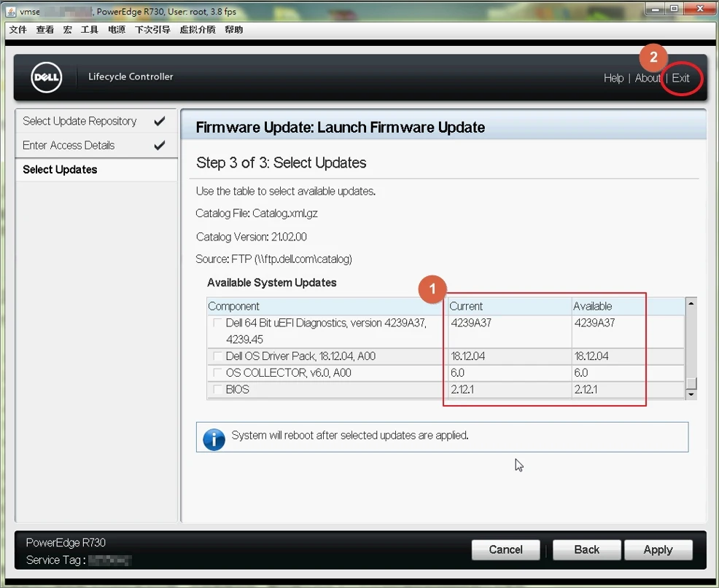Screen dimensions: 719x588
Task: Click the About link
Action: click(x=648, y=79)
